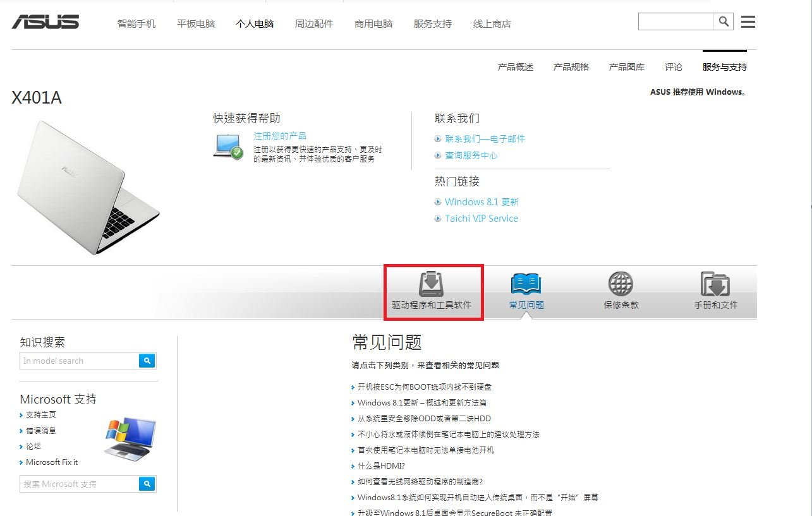This screenshot has width=812, height=516.
Task: Click the 手册和文件 document icon
Action: [714, 284]
